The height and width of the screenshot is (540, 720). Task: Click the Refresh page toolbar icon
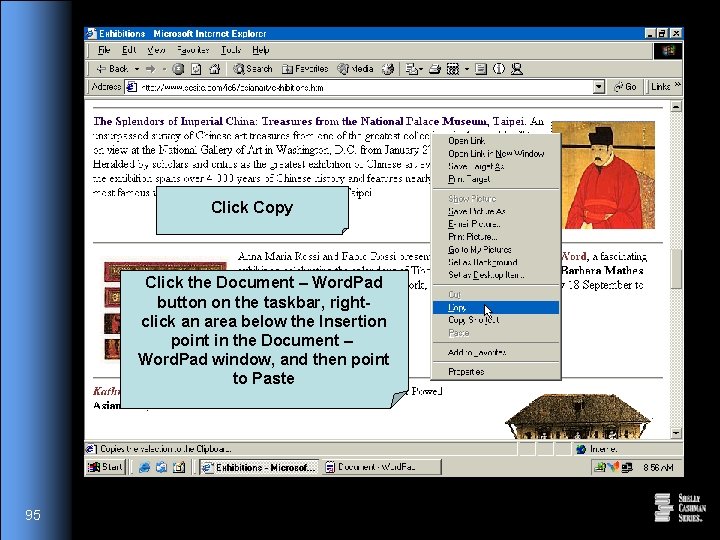[197, 69]
